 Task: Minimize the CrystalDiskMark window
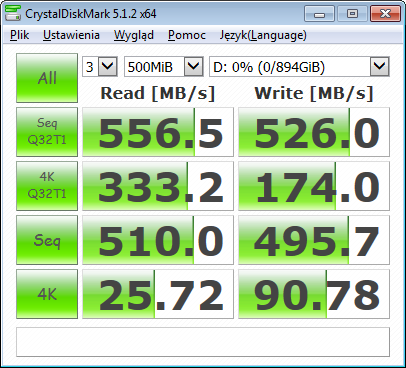[319, 14]
